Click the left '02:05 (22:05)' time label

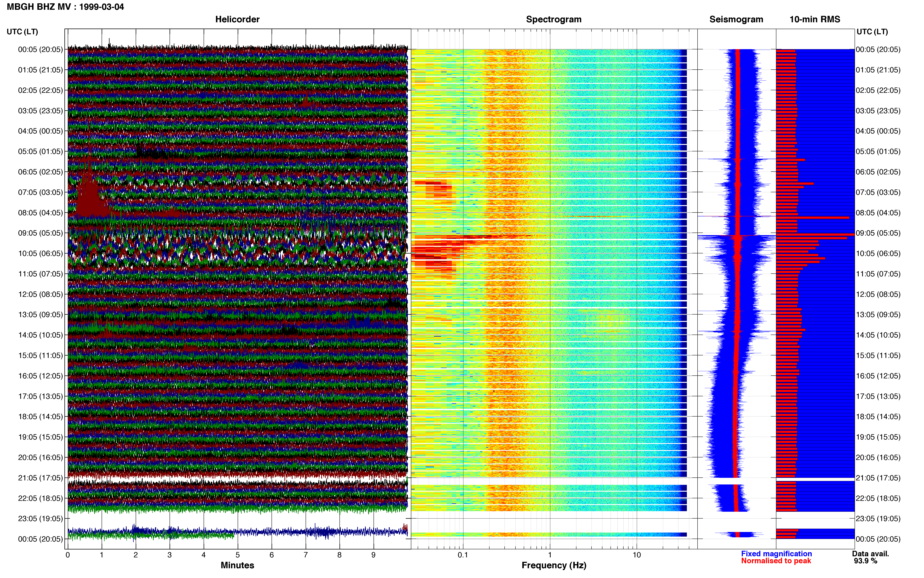40,90
